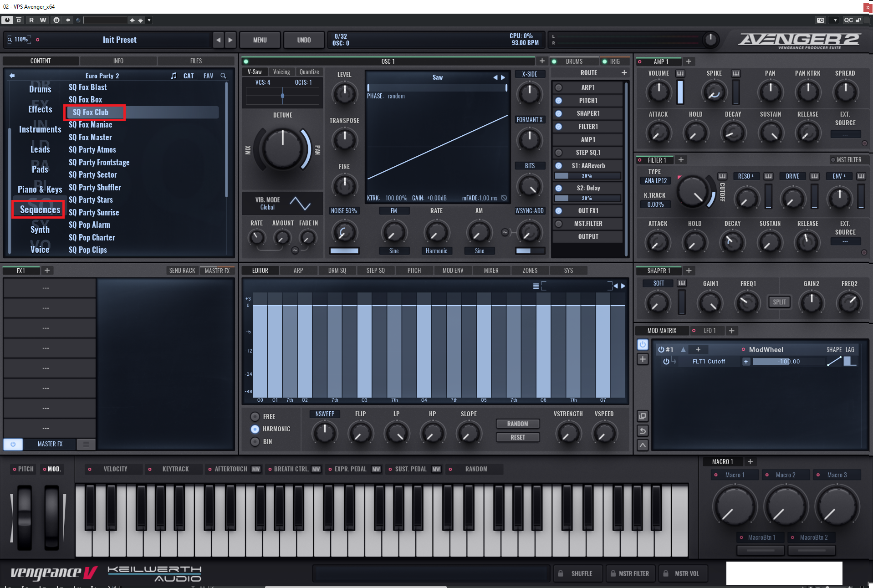This screenshot has width=873, height=588.
Task: Toggle the ARP1 route enable circle
Action: click(558, 87)
